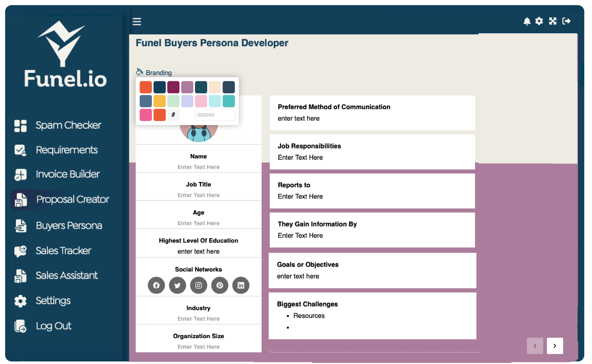Pick the peach cream color swatch
The width and height of the screenshot is (592, 364).
[x=215, y=87]
